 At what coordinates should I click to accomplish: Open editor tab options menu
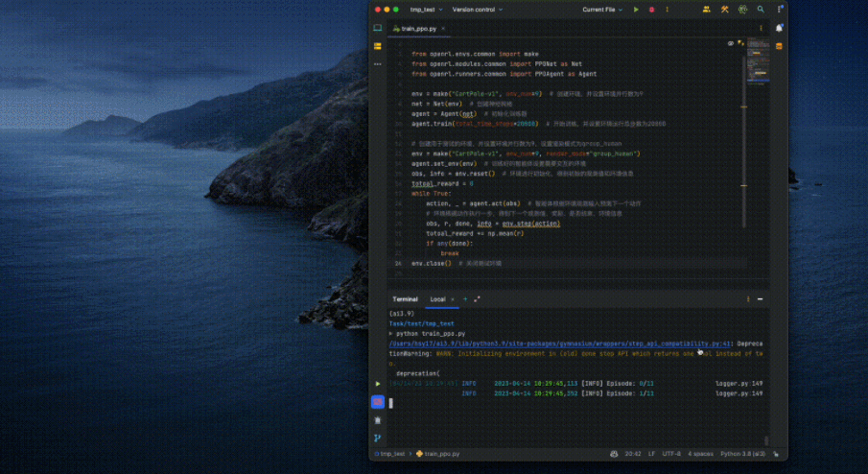(761, 28)
